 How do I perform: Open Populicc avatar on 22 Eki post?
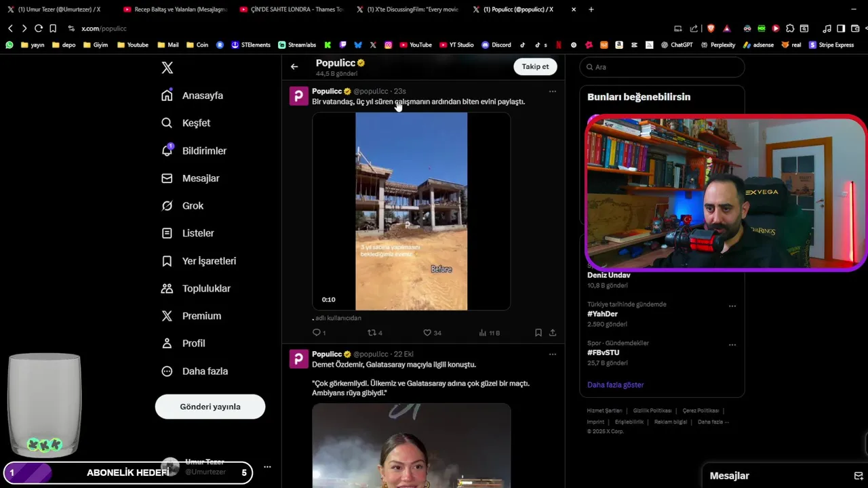click(x=299, y=359)
